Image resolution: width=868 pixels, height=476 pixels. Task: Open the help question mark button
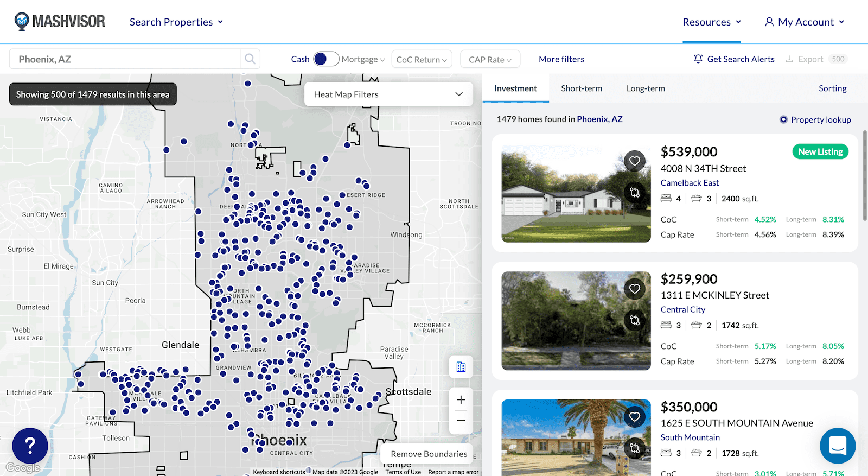pos(30,446)
